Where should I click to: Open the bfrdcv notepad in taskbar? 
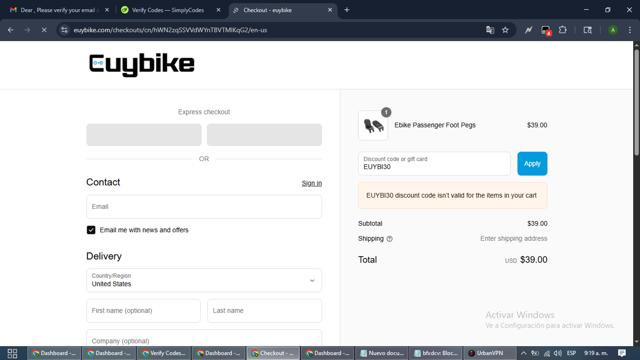pyautogui.click(x=436, y=353)
